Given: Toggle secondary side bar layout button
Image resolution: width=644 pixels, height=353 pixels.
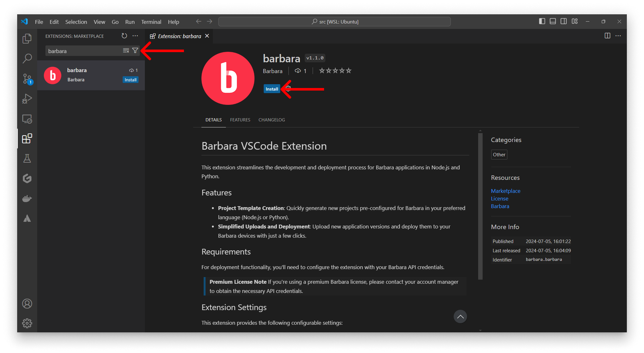Looking at the screenshot, I should pyautogui.click(x=564, y=21).
